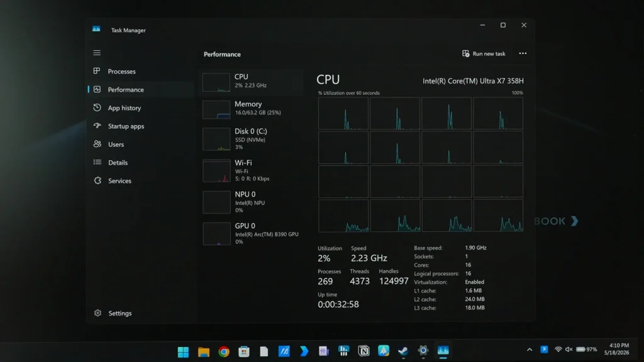Viewport: 644px width, 362px height.
Task: Click the Handles value 124997
Action: 394,281
